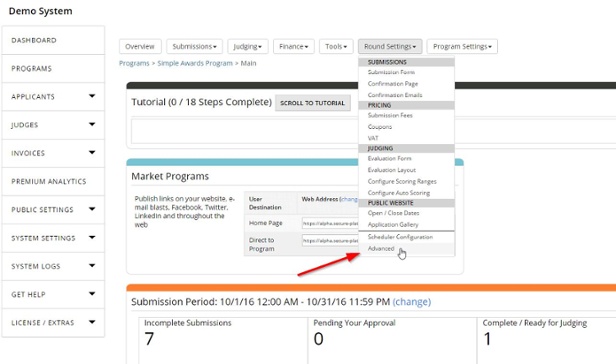Open the Tools dropdown
Screen dimensions: 616x364
pos(336,46)
